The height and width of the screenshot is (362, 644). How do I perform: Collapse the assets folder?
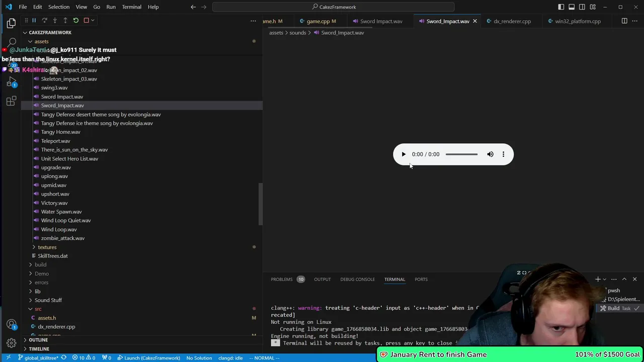click(41, 41)
